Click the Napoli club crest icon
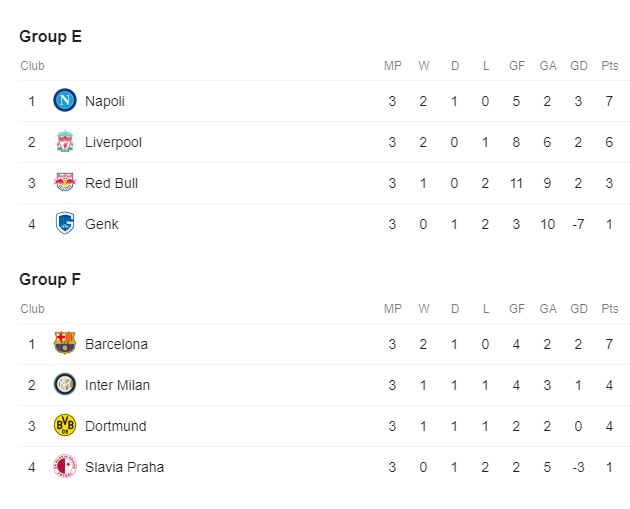The image size is (630, 509). 65,100
